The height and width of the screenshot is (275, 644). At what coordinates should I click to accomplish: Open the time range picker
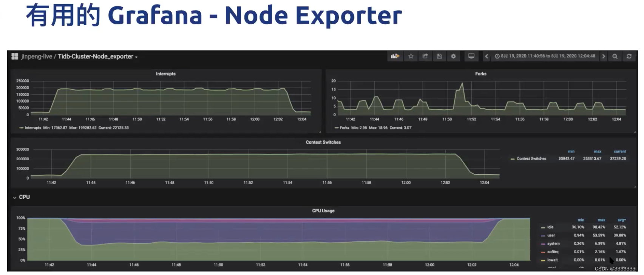tap(545, 56)
